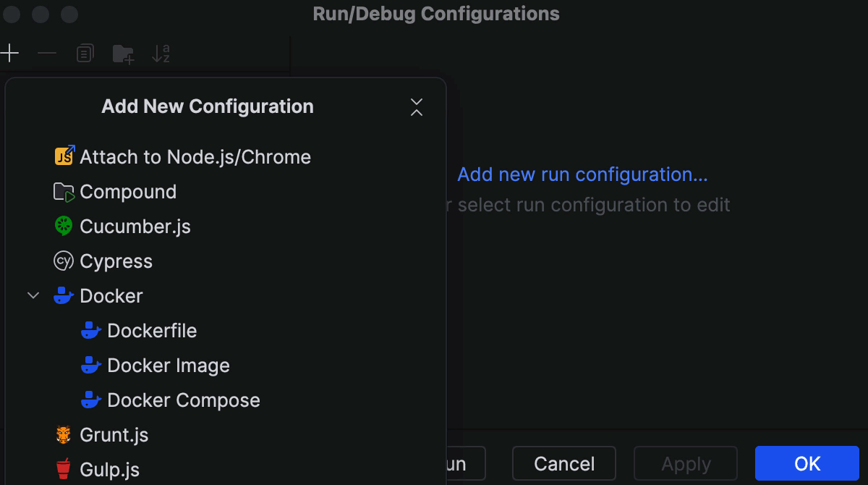This screenshot has width=868, height=485.
Task: Select the Cucumber.js configuration type
Action: click(135, 226)
